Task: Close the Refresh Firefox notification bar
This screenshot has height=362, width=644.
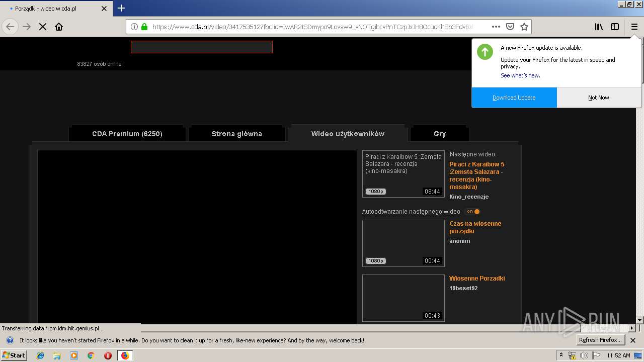Action: pos(633,340)
